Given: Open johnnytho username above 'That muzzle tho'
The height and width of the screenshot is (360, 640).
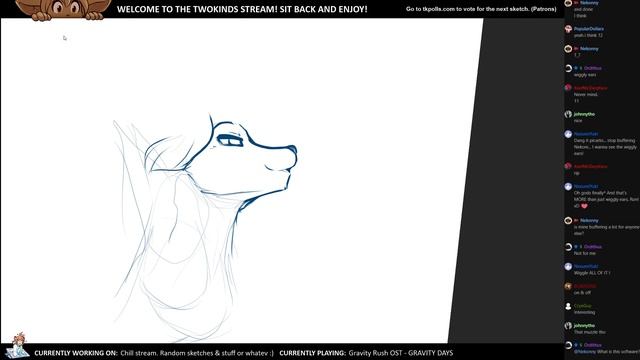Looking at the screenshot, I should coord(584,326).
